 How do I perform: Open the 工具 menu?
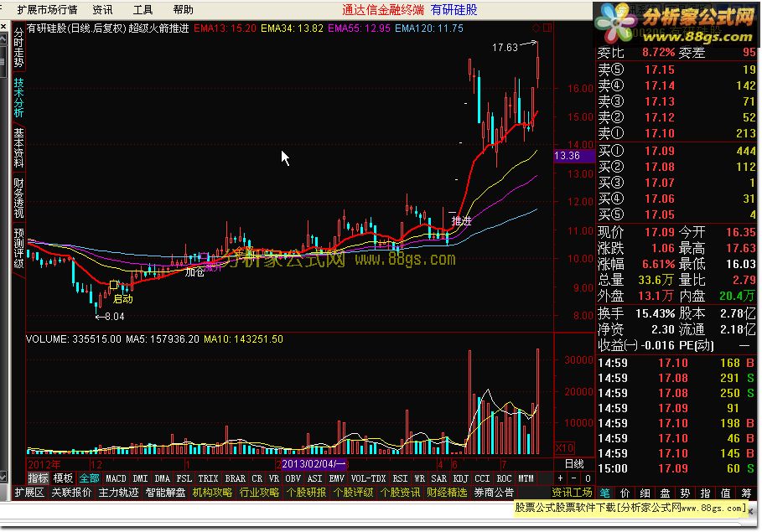point(143,10)
